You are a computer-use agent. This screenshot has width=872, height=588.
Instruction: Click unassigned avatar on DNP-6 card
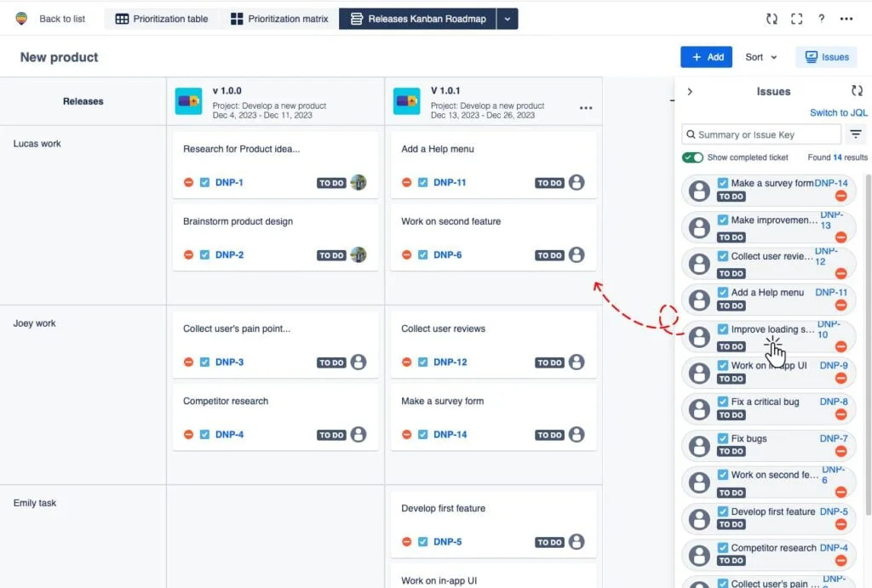577,254
